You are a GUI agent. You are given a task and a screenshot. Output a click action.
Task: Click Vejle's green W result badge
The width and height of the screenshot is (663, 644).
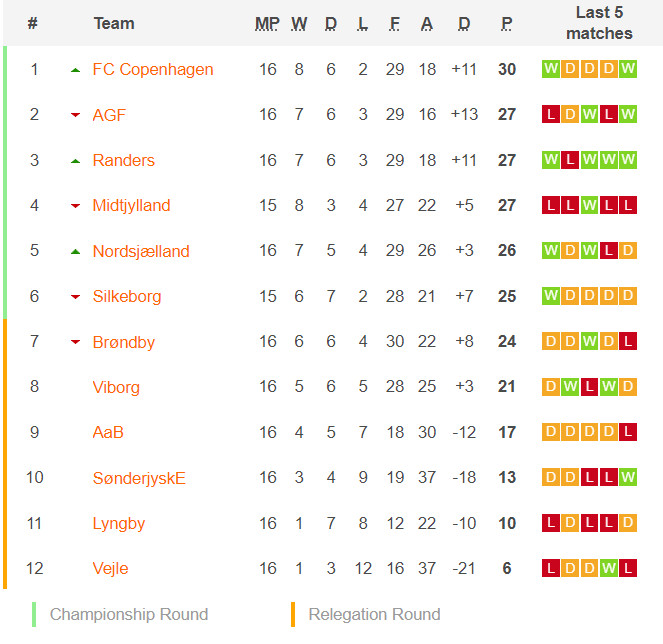(x=609, y=568)
